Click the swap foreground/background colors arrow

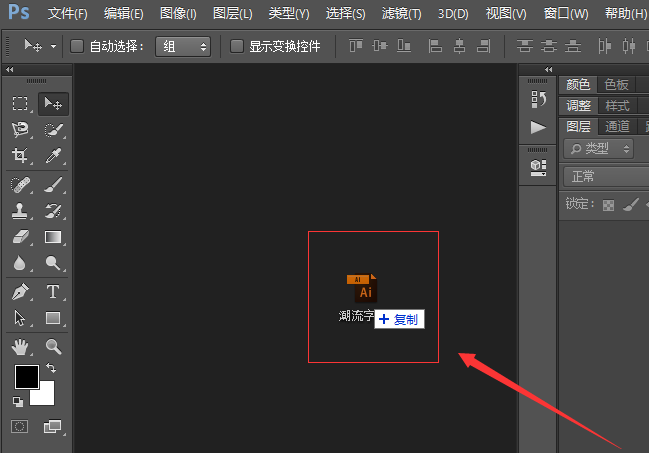tap(51, 369)
